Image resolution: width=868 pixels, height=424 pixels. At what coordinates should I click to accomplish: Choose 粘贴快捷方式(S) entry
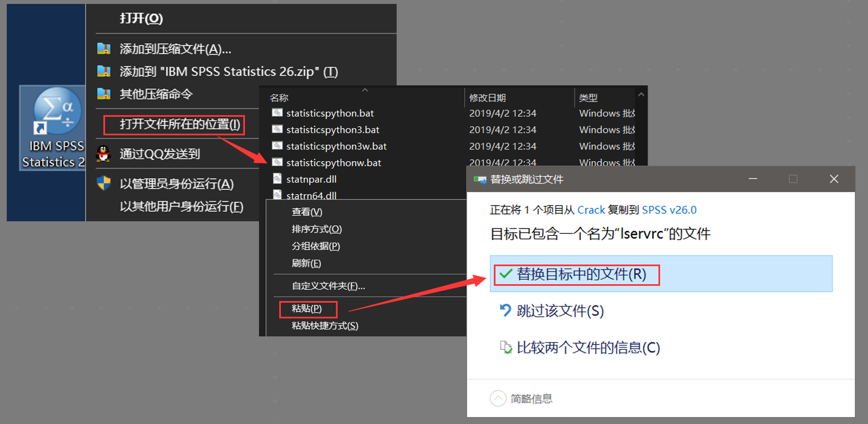[x=325, y=326]
